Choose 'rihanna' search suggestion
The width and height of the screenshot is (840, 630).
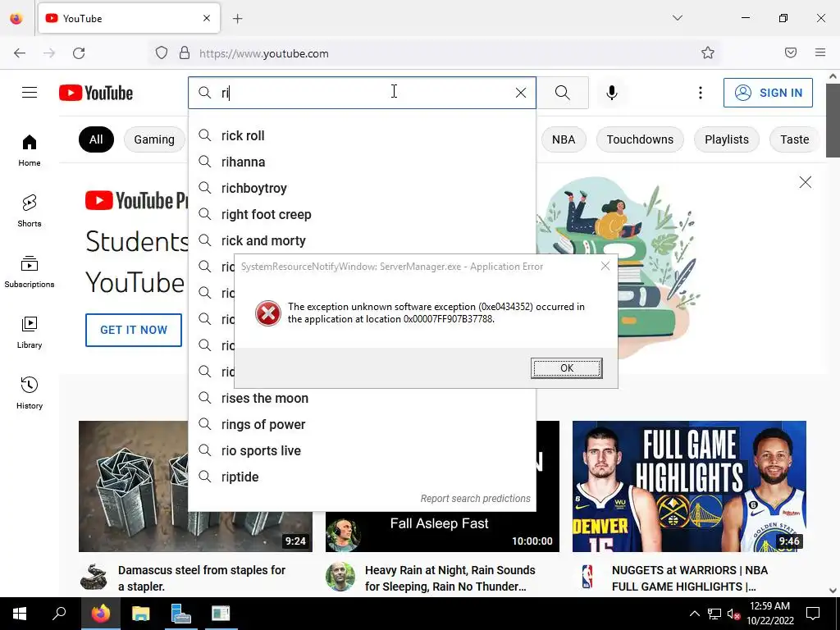(362, 162)
